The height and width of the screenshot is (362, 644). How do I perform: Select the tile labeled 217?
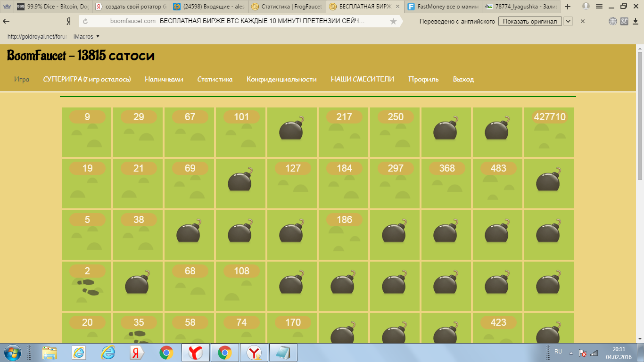tap(344, 132)
